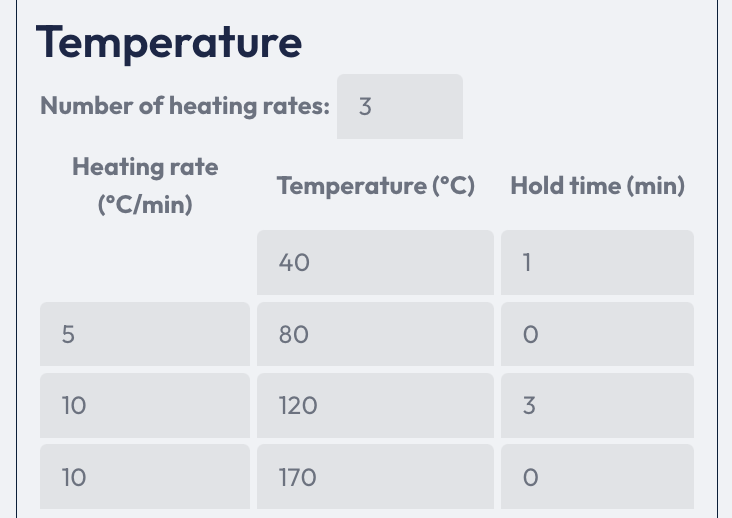Click the hold time field showing 3
This screenshot has height=518, width=732.
[x=597, y=406]
